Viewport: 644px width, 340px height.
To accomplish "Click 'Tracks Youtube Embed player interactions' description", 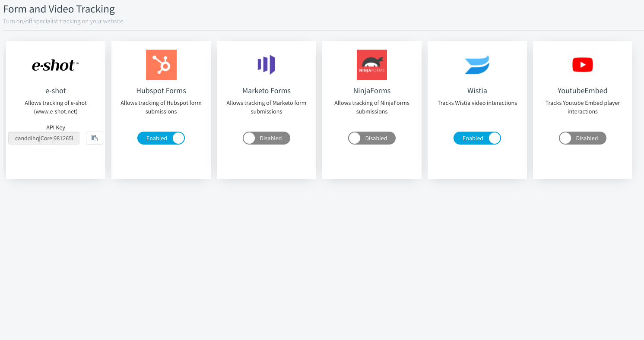I will (x=583, y=107).
